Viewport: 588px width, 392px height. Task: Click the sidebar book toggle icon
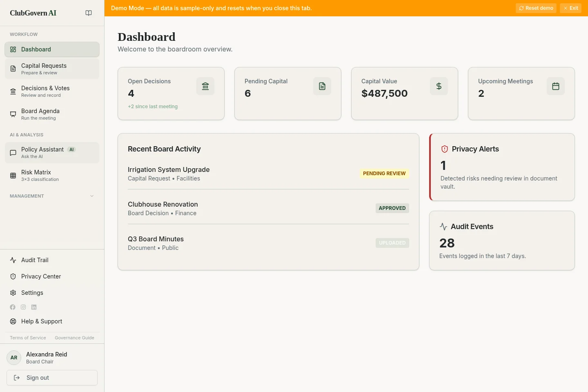pos(89,13)
